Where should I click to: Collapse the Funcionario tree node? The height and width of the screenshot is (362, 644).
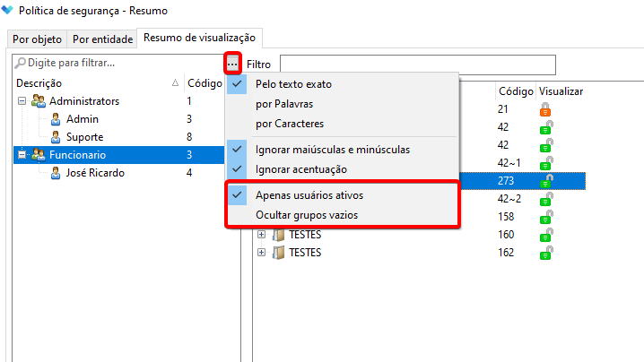pyautogui.click(x=22, y=155)
